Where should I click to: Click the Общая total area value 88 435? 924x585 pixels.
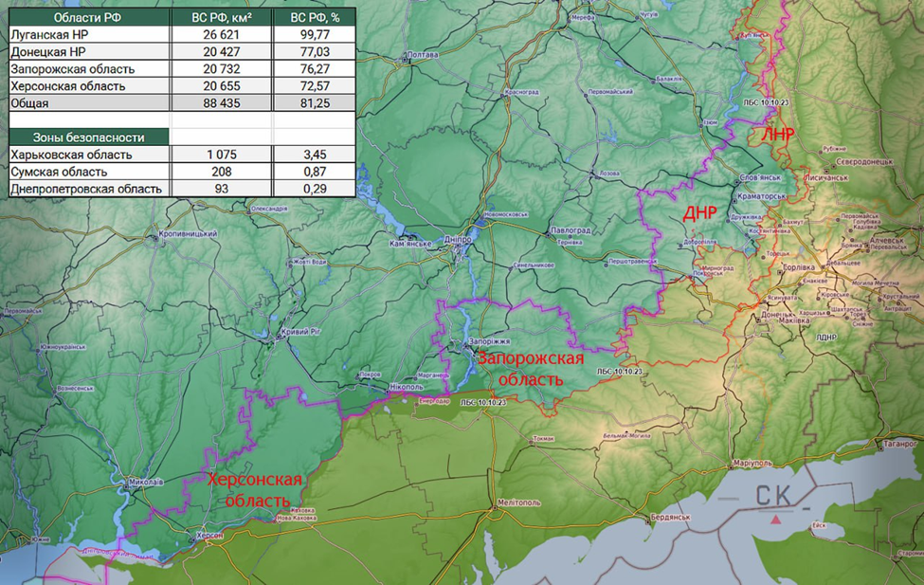(222, 102)
